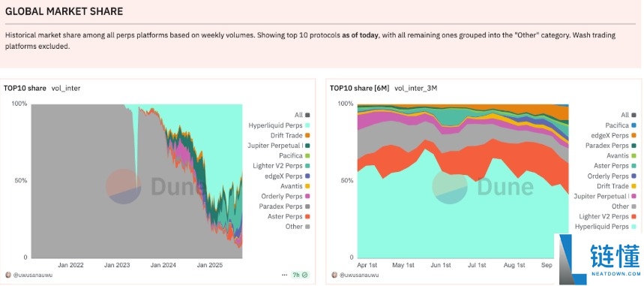The height and width of the screenshot is (286, 644).
Task: Toggle Jupiter Perpetual in right chart legend
Action: [605, 196]
